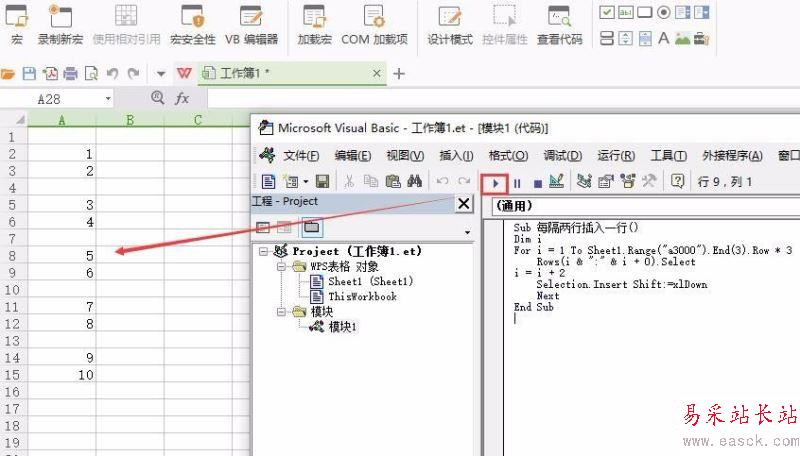Save project using VB toolbar disk icon

click(322, 181)
